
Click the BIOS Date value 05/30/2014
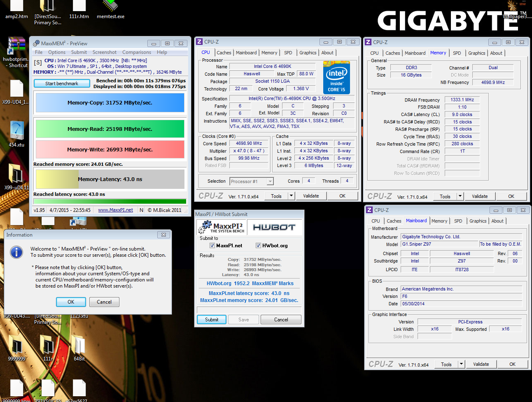[x=461, y=304]
